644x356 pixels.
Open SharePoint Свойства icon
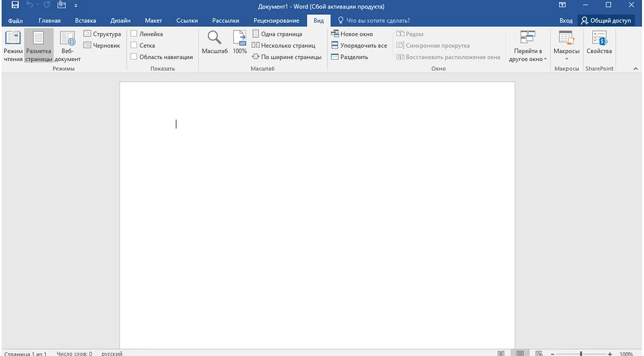[x=598, y=42]
